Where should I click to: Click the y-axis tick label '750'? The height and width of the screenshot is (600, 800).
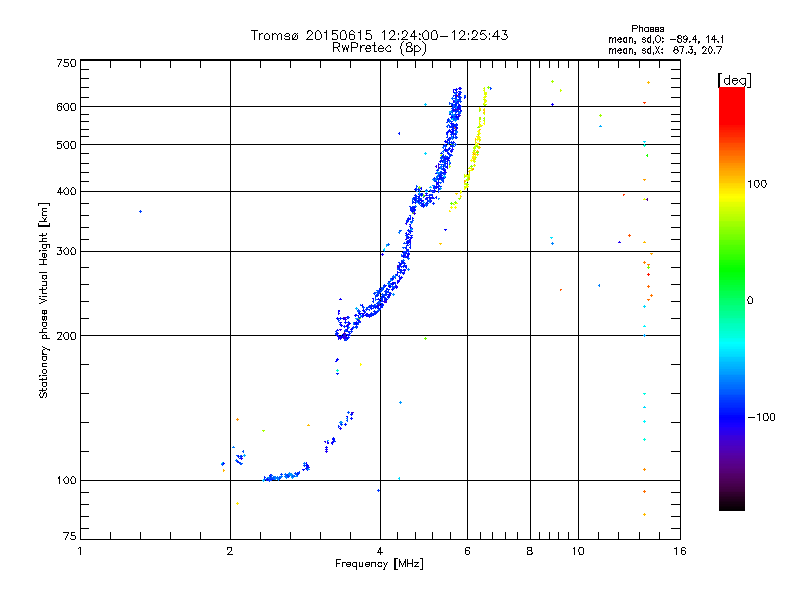(x=66, y=63)
